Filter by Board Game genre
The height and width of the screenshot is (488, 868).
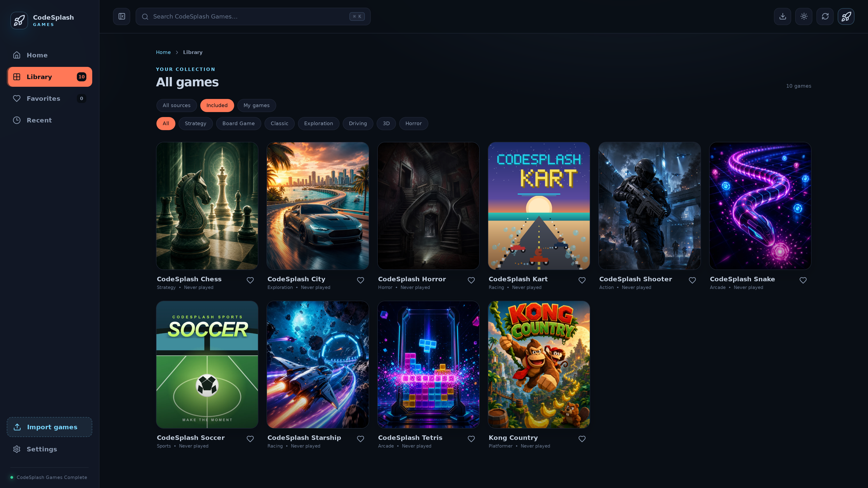(x=238, y=124)
